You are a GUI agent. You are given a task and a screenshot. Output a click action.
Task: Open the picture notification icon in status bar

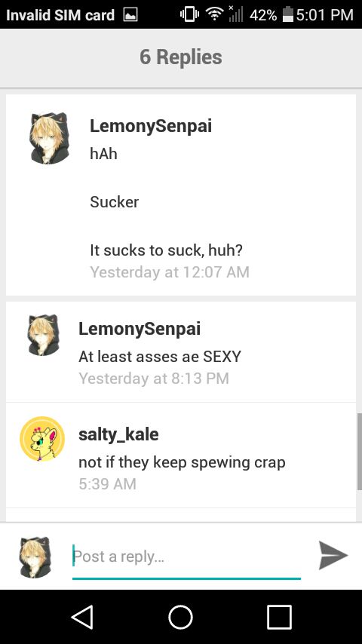click(x=130, y=15)
